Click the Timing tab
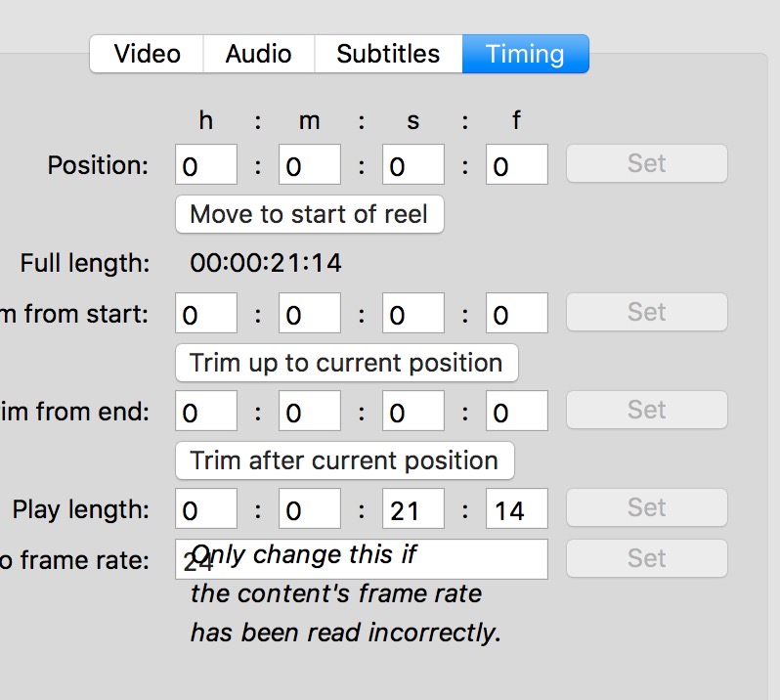Image resolution: width=780 pixels, height=700 pixels. pyautogui.click(x=525, y=54)
